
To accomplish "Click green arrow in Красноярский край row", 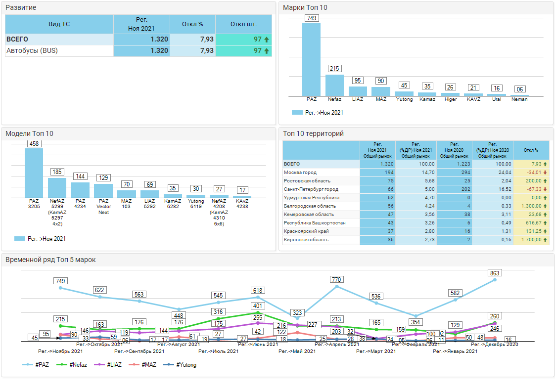I will click(545, 231).
